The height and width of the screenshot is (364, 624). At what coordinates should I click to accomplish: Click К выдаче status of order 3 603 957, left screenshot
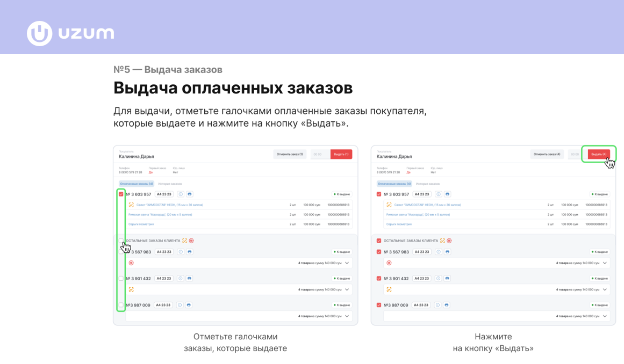coord(341,194)
